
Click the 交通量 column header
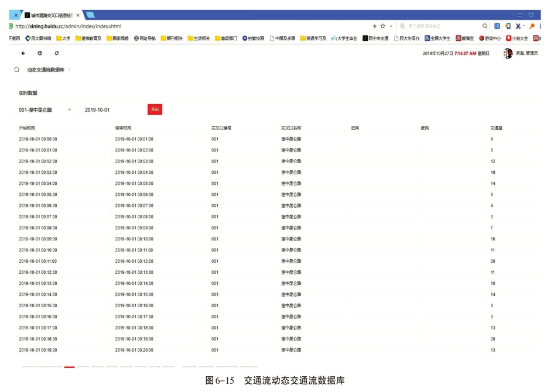497,128
